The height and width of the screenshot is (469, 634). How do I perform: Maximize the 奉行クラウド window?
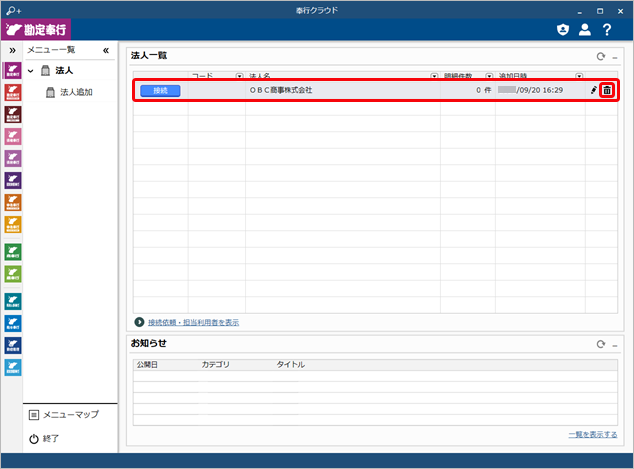click(x=600, y=11)
